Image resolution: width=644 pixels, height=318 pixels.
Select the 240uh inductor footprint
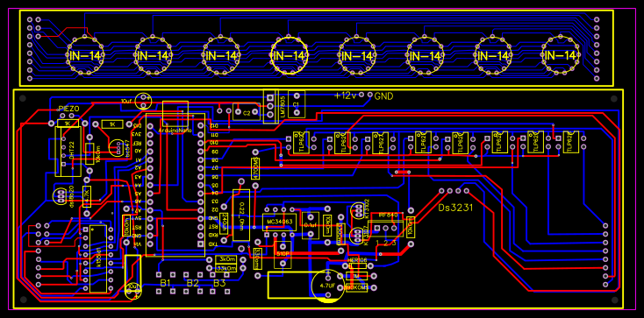pyautogui.click(x=224, y=223)
